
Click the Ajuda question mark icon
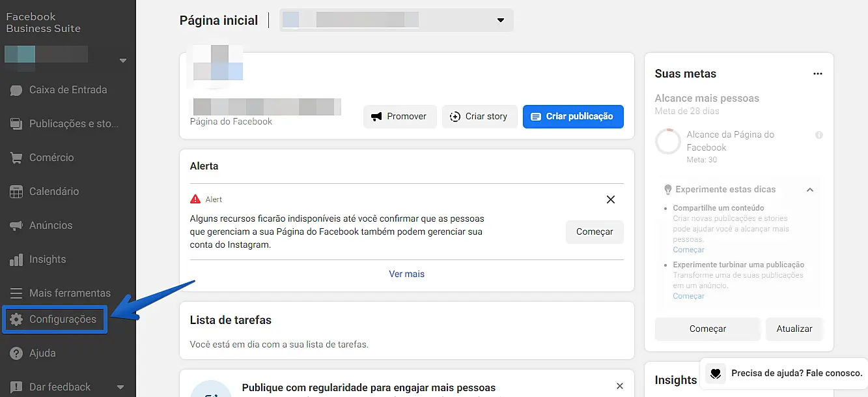tap(16, 353)
